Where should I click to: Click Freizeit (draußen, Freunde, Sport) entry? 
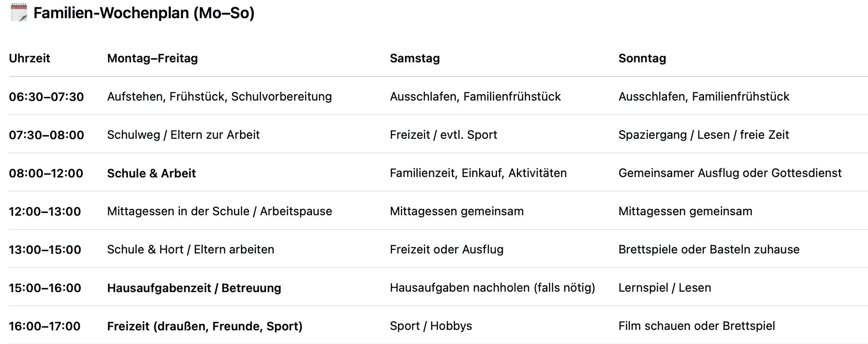point(204,326)
